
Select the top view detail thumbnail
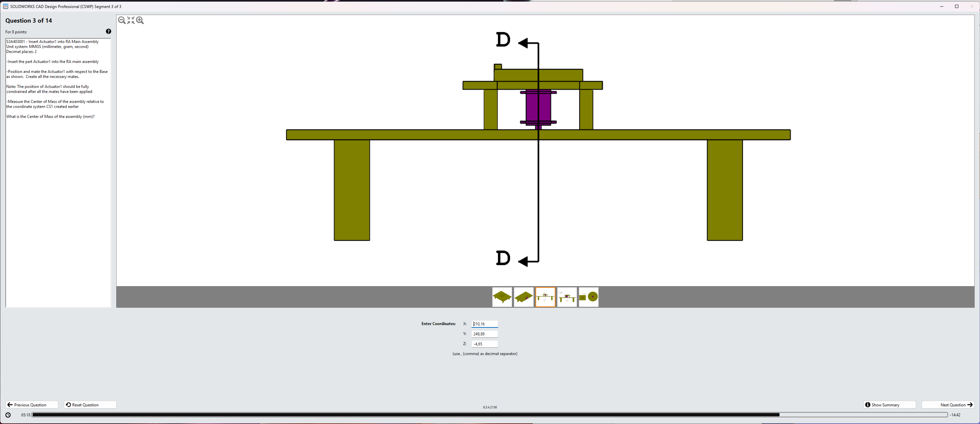[588, 297]
